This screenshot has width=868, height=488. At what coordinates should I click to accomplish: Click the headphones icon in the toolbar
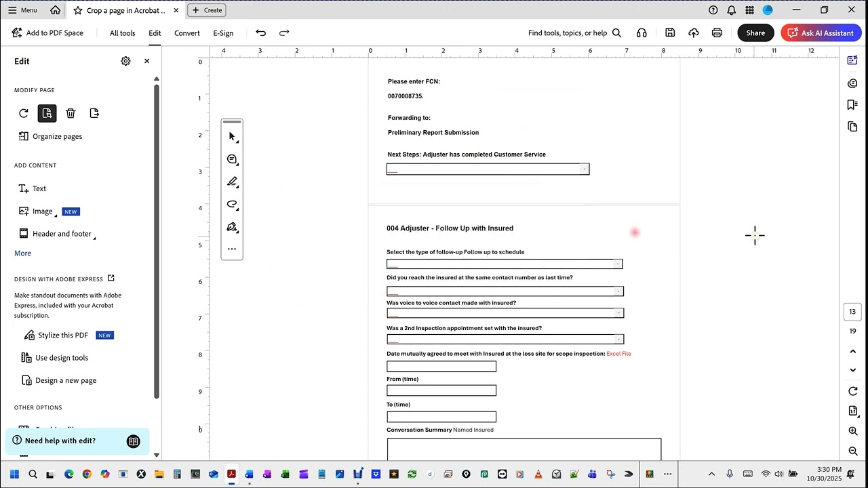click(x=642, y=33)
